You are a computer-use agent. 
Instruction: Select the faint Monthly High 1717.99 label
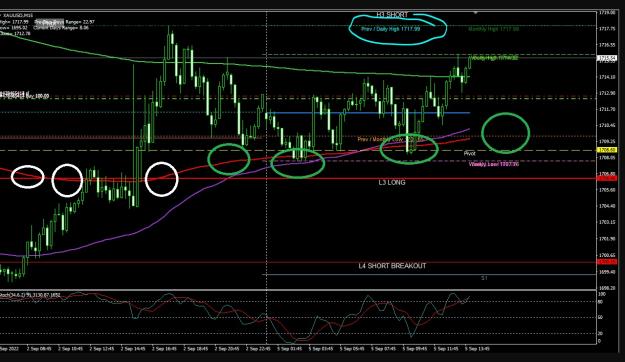coord(493,29)
